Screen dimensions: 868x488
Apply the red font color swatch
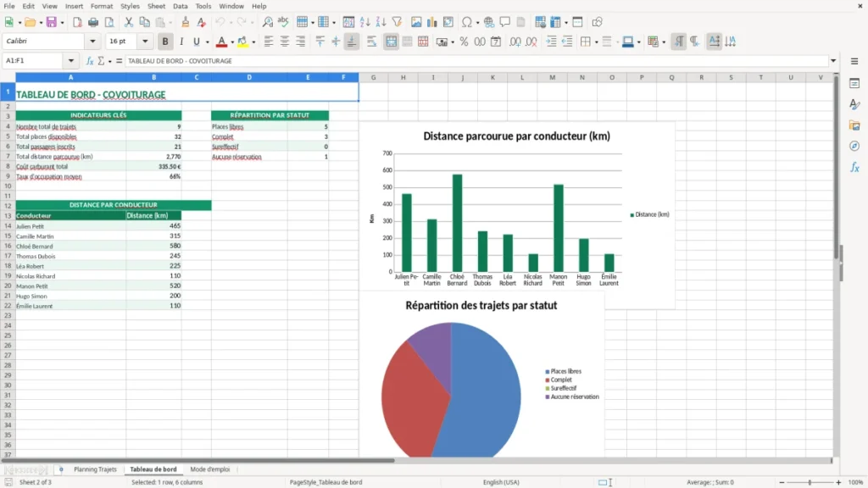(x=221, y=42)
